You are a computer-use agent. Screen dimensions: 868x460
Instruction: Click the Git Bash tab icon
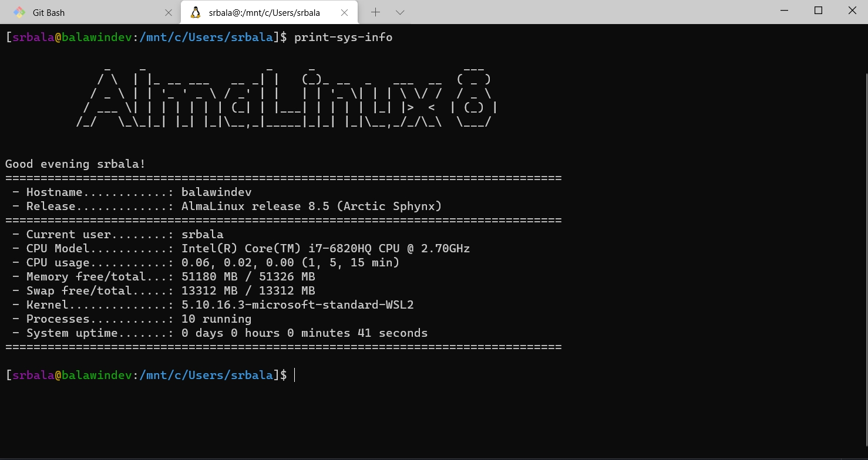click(19, 12)
